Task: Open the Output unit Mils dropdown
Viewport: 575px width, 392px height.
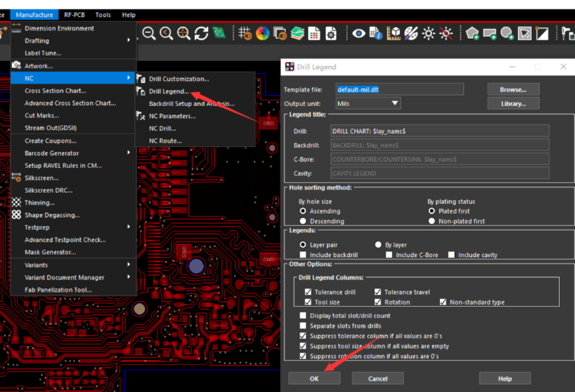Action: (x=368, y=104)
